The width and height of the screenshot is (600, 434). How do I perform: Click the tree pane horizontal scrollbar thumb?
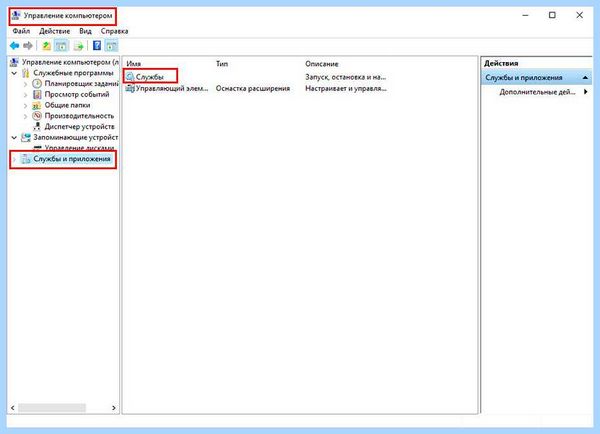(52, 408)
